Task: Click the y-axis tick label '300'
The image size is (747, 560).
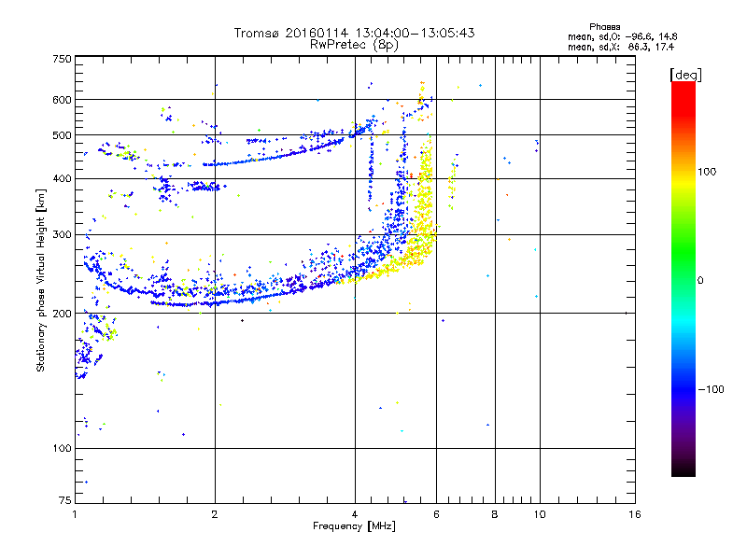Action: pyautogui.click(x=62, y=234)
